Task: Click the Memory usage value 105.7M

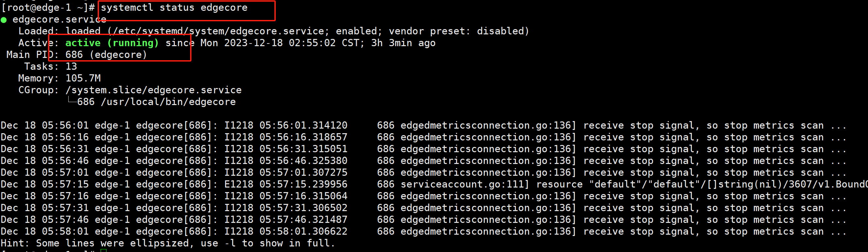Action: pyautogui.click(x=83, y=79)
